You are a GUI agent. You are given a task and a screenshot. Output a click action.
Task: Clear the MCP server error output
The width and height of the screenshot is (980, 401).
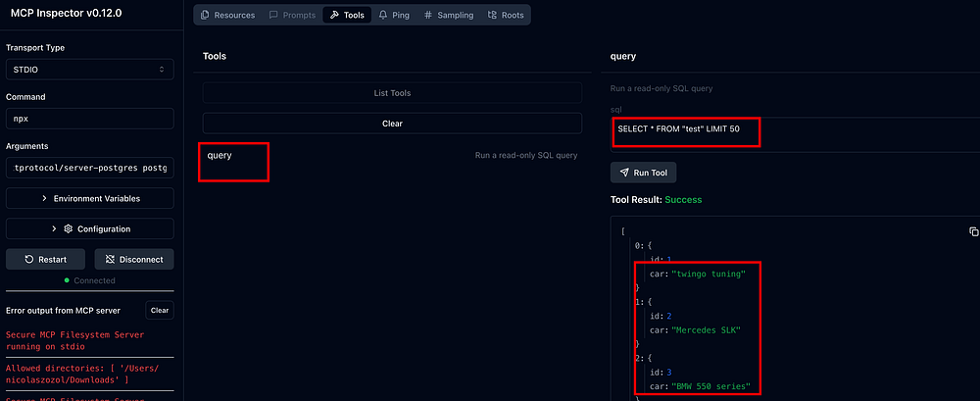pyautogui.click(x=160, y=310)
